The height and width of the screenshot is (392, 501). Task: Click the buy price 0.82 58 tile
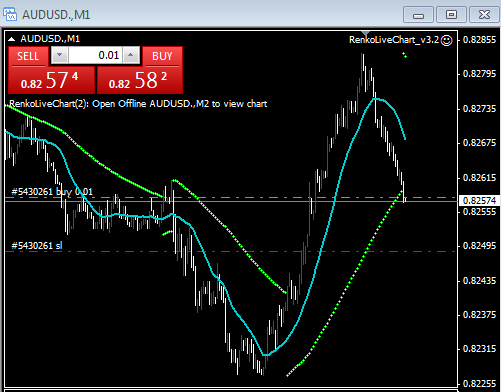(x=140, y=80)
